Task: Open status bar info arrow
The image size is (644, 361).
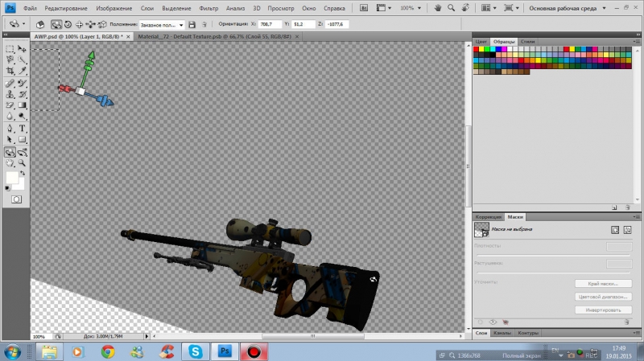Action: (147, 336)
